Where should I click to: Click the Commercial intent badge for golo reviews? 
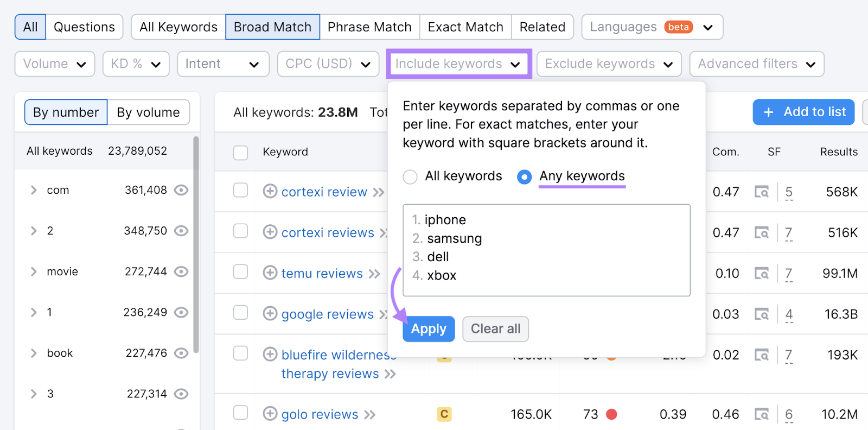tap(444, 414)
